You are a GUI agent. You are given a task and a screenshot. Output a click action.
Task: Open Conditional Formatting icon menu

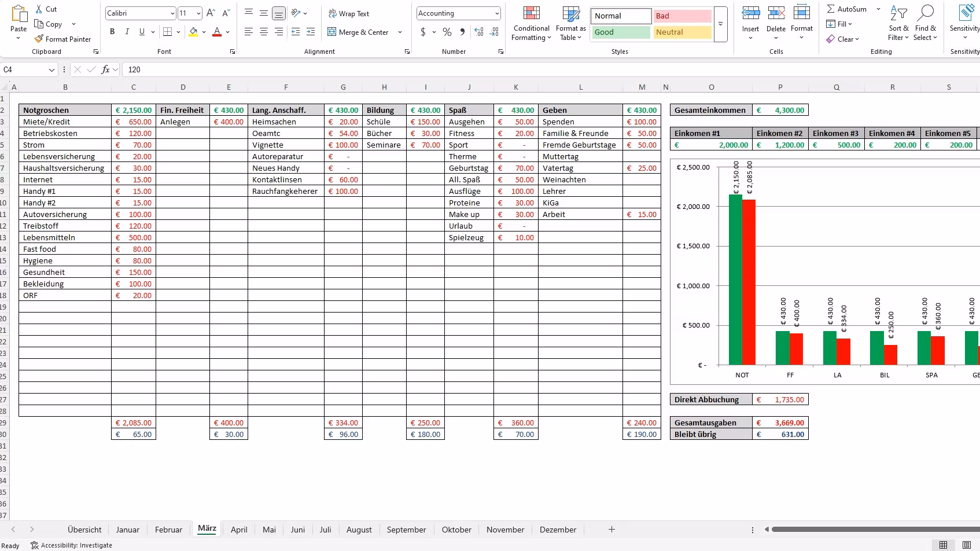(531, 14)
